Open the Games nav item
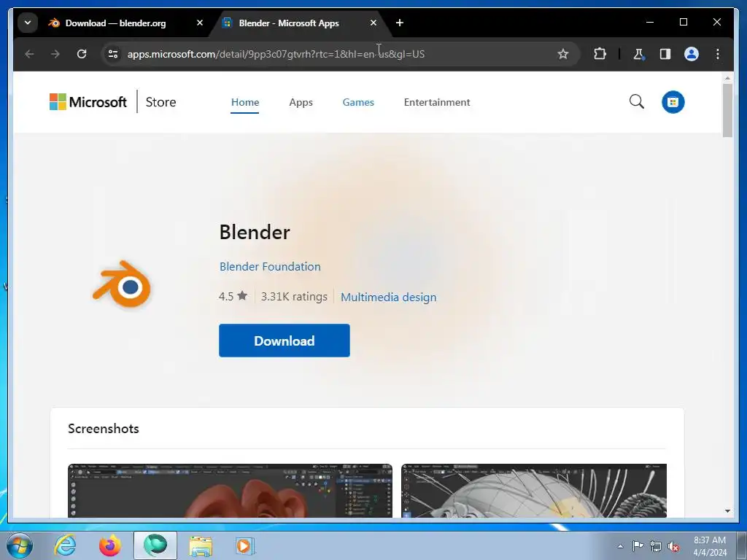The image size is (747, 560). 358,102
